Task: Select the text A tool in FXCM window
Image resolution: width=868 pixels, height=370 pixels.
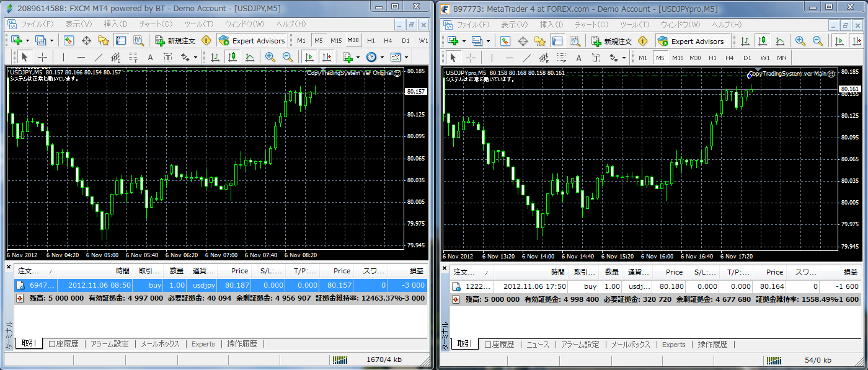Action: (x=150, y=57)
